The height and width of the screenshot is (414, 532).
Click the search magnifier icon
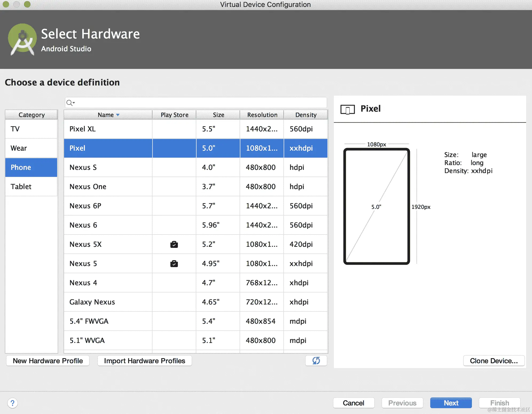pos(70,103)
